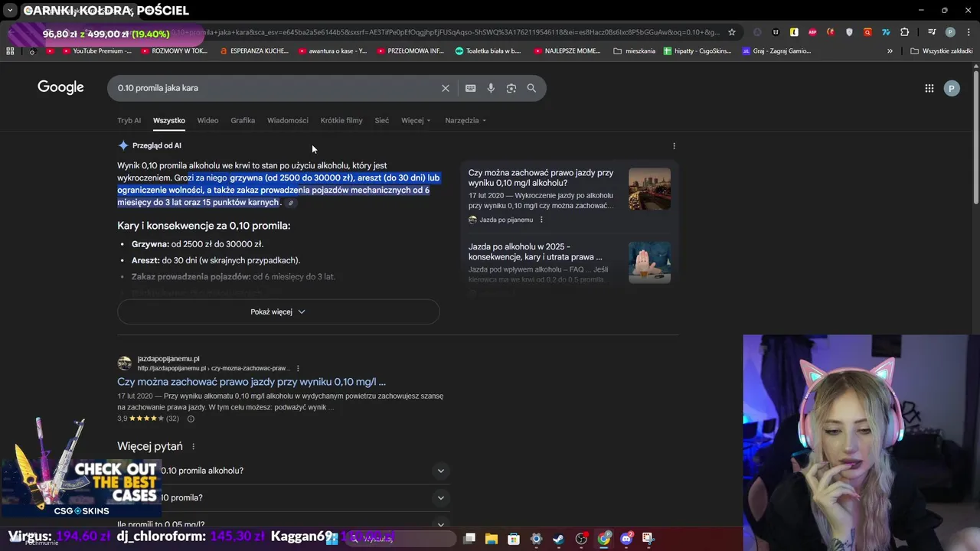Open the 7TV extension icon
The width and height of the screenshot is (980, 551).
pos(886,32)
